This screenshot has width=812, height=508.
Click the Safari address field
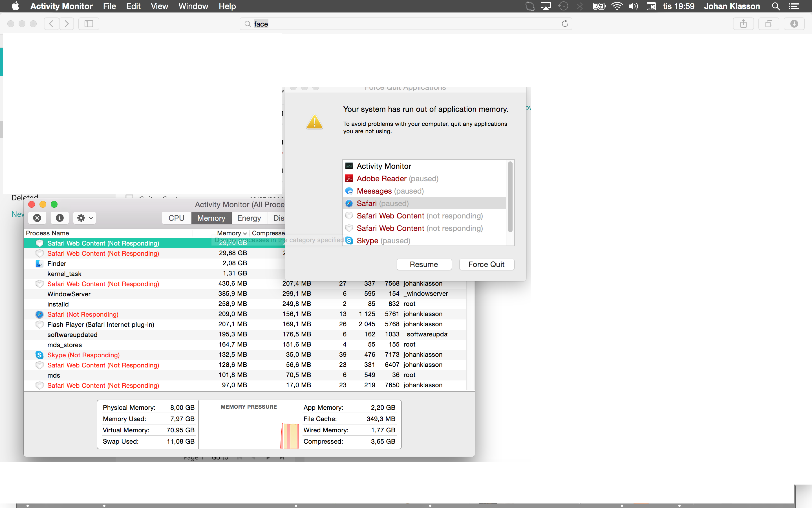(406, 23)
